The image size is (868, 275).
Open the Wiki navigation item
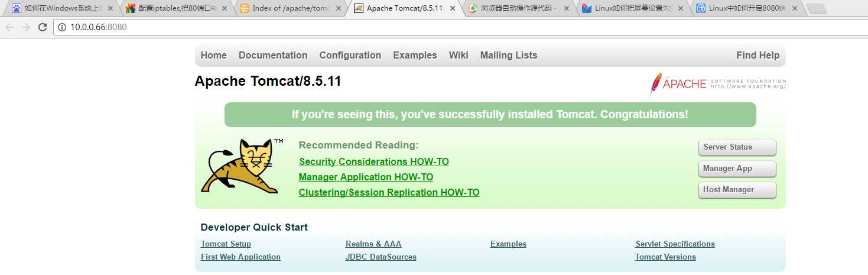tap(459, 55)
